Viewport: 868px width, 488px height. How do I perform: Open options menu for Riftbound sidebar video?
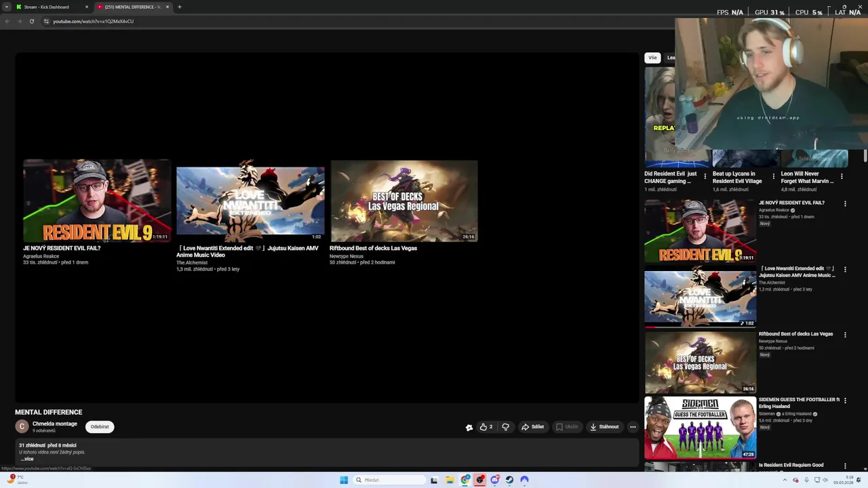[x=845, y=335]
